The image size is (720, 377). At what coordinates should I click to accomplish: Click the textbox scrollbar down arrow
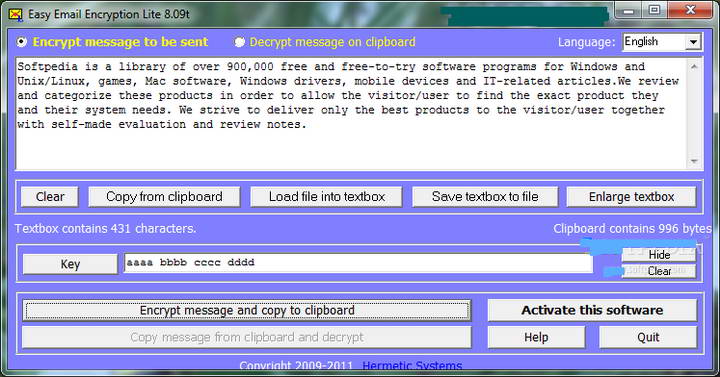click(694, 161)
